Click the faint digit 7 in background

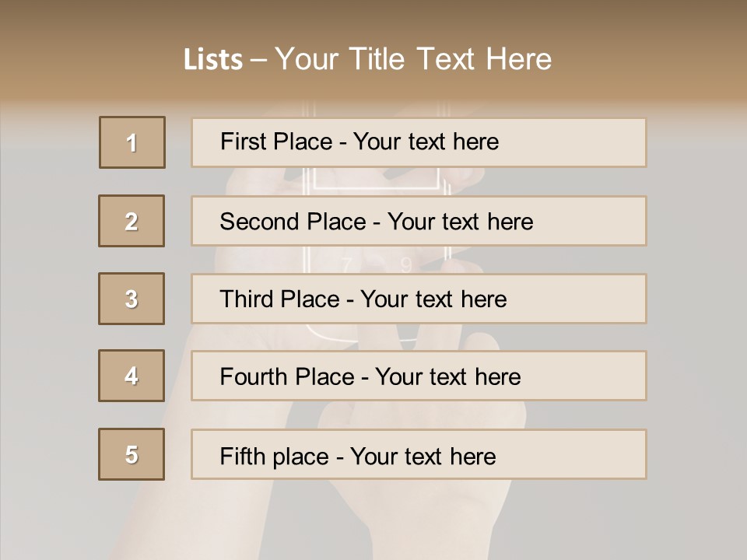coord(347,265)
